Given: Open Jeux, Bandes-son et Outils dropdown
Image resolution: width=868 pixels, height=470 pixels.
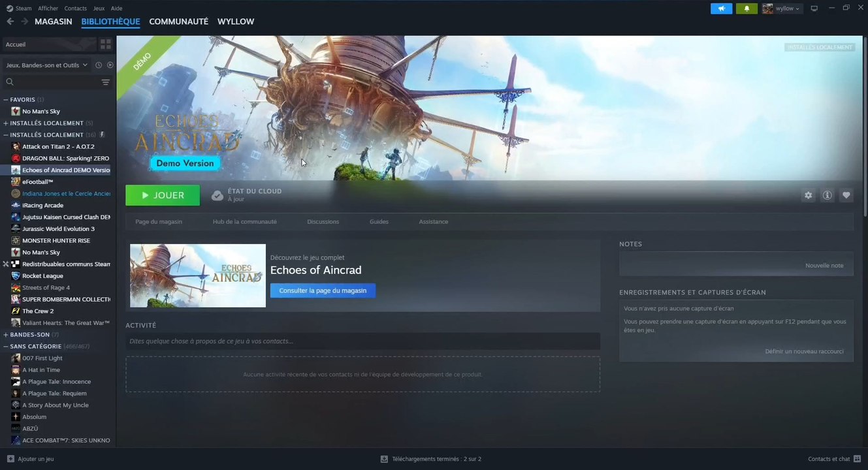Looking at the screenshot, I should click(46, 65).
